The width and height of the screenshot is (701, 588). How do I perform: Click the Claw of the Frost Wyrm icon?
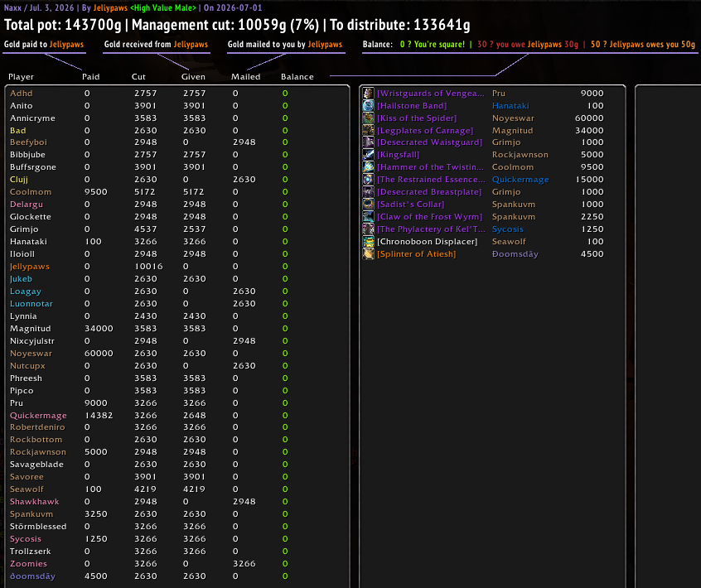(368, 217)
